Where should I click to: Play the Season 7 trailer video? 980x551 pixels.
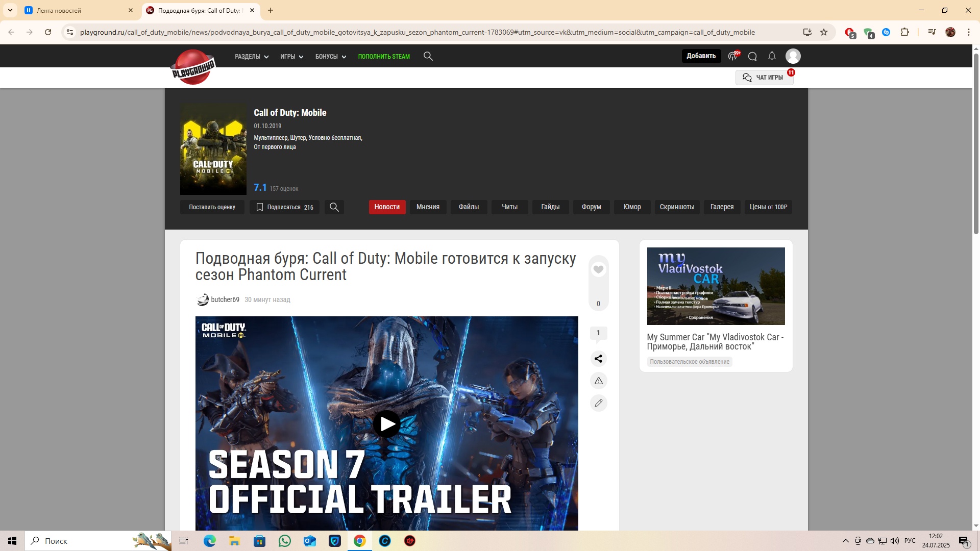tap(386, 424)
